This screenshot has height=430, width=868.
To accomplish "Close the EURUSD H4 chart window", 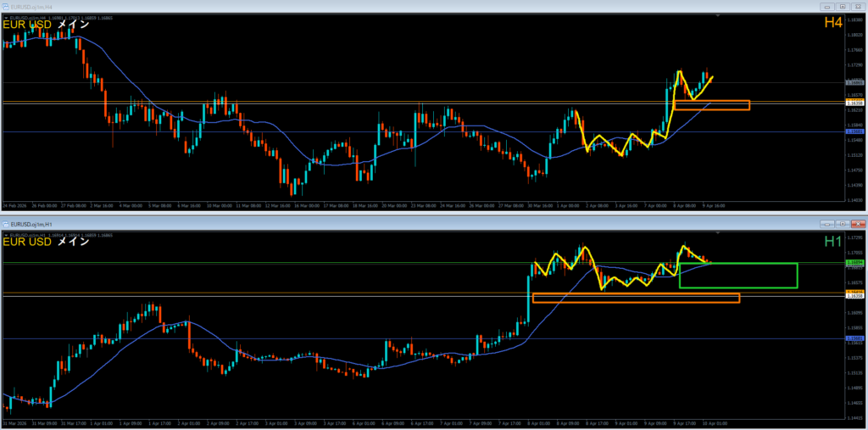I will click(857, 5).
